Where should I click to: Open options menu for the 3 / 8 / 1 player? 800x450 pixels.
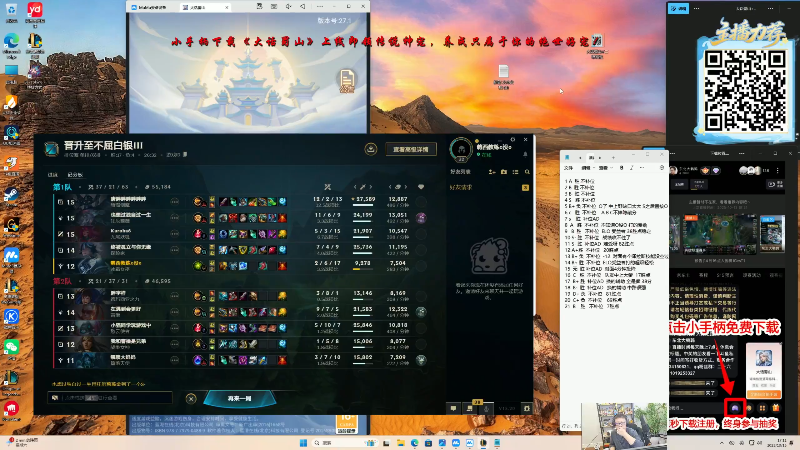174,296
